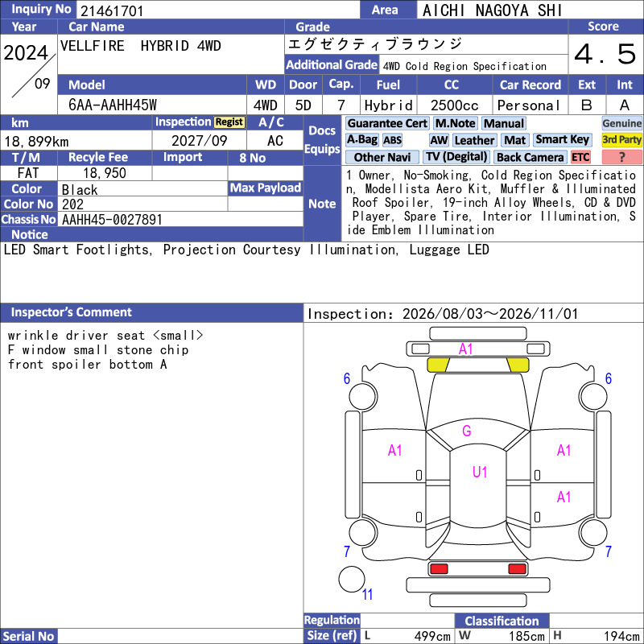Click the car name VELLFIRE HYBRID 4WD
Viewport: 644px width, 644px height.
coord(140,46)
